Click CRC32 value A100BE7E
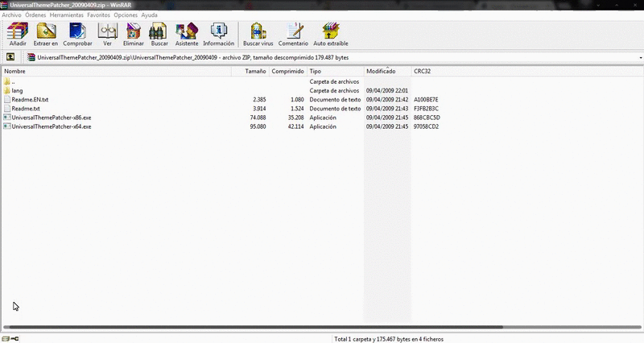Viewport: 644px width, 343px height. pyautogui.click(x=426, y=99)
